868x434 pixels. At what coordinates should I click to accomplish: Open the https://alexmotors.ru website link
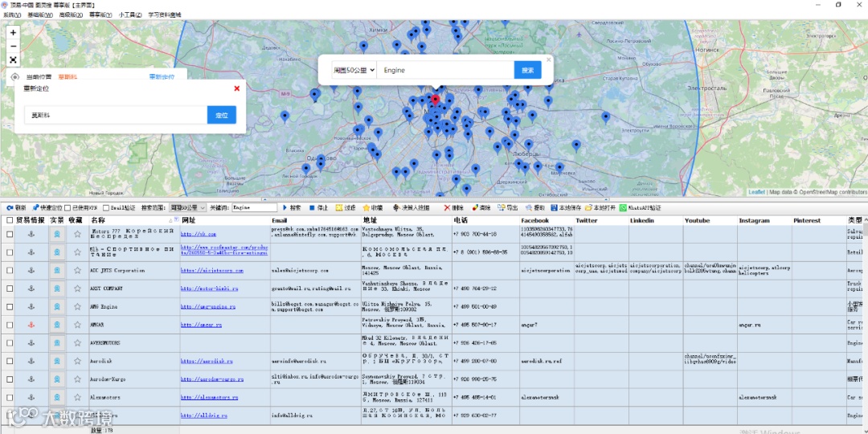[x=209, y=398]
